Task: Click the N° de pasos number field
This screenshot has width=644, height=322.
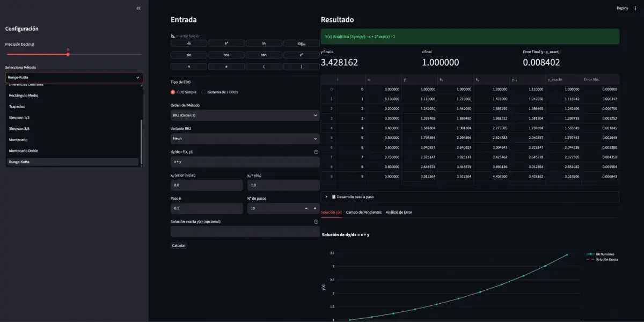Action: [x=274, y=208]
